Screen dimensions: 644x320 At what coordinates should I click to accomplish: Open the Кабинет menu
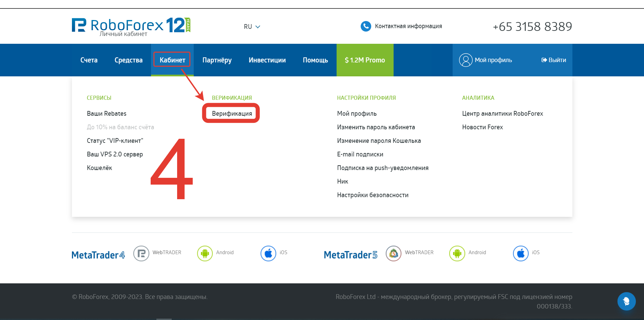[172, 60]
